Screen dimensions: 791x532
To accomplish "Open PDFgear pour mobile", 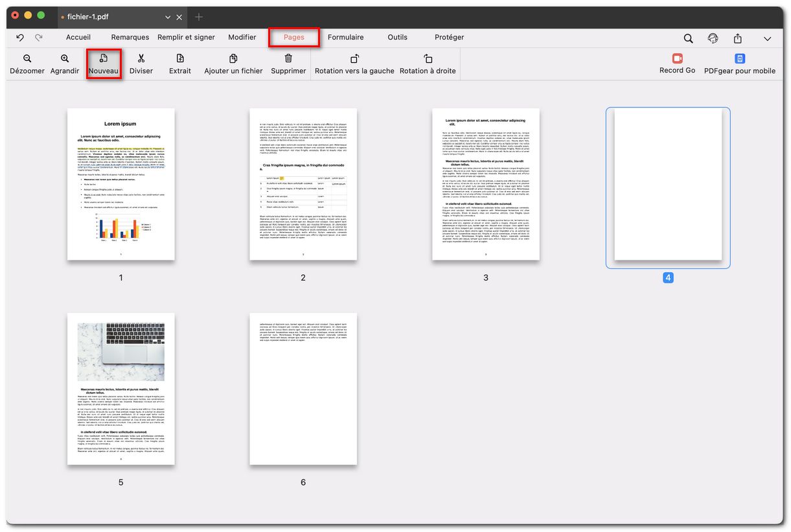I will point(740,59).
